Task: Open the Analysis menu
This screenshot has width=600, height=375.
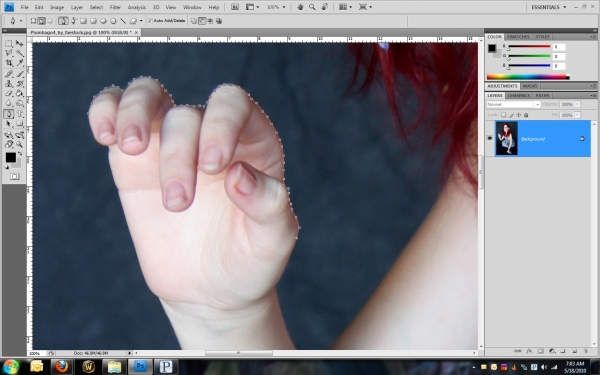Action: 137,7
